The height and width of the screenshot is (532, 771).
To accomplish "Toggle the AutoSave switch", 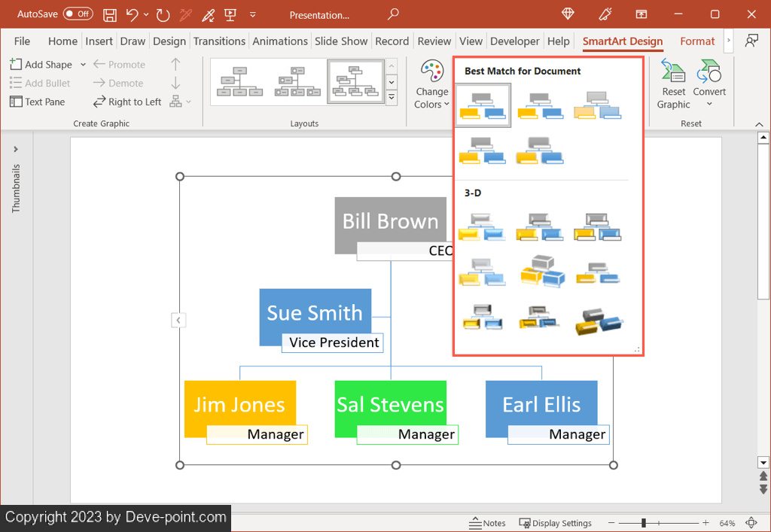I will pyautogui.click(x=78, y=14).
